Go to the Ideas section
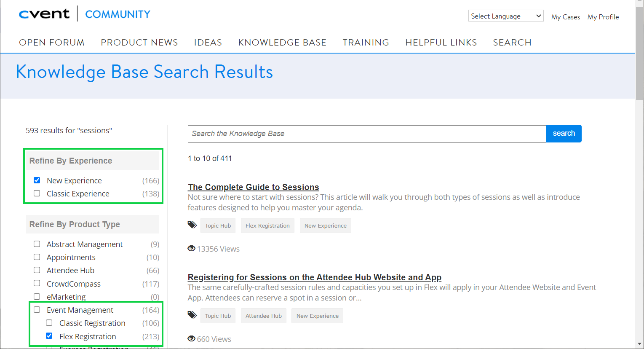The image size is (644, 349). click(x=208, y=43)
